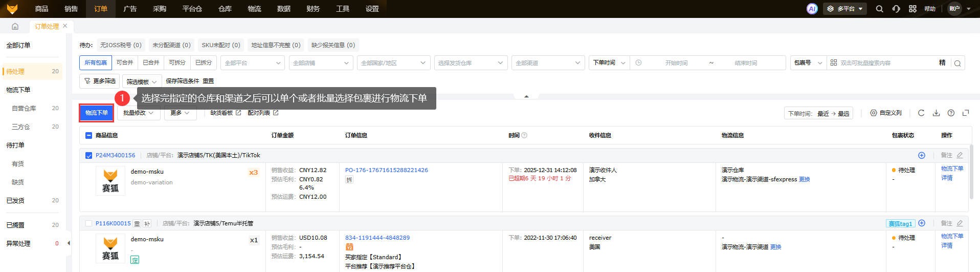
Task: Select 已拆分 filter
Action: click(x=204, y=62)
